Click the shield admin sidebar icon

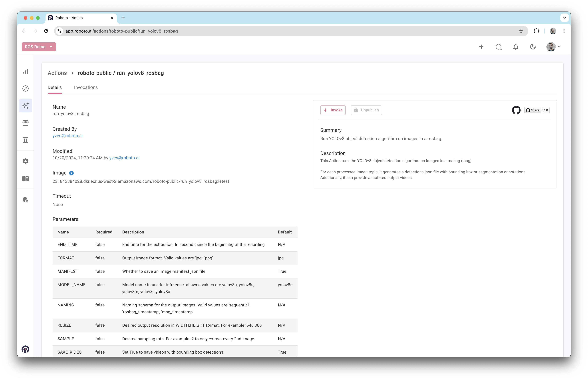pyautogui.click(x=26, y=200)
